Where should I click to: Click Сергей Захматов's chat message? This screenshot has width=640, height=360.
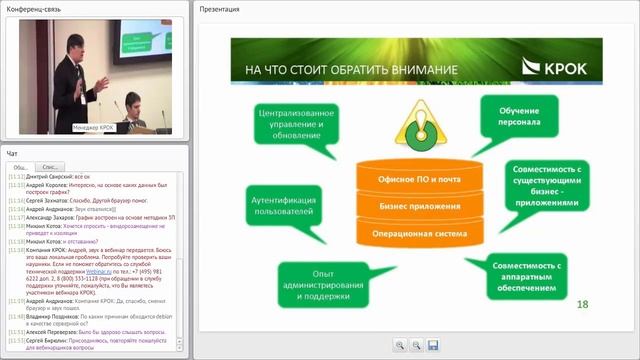(78, 201)
